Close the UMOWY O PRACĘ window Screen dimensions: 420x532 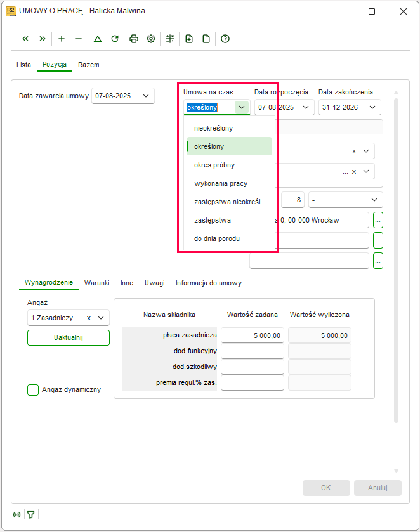[x=404, y=11]
